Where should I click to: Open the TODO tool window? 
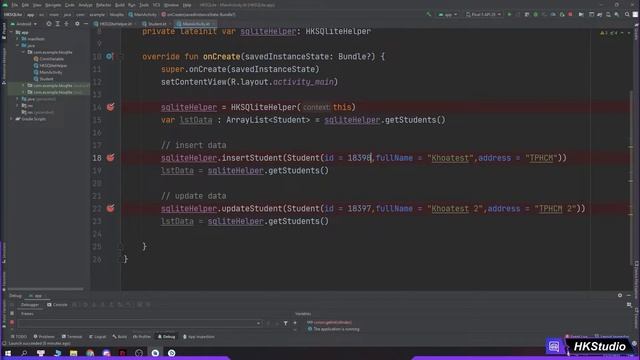19,337
